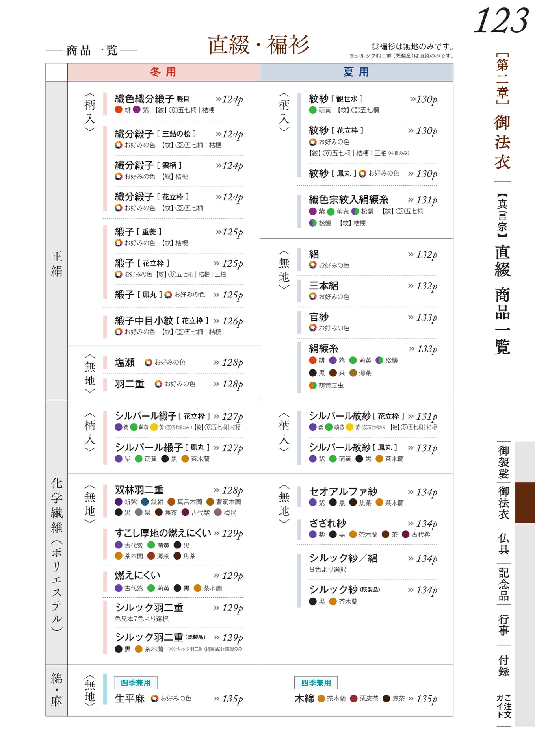535x756 pixels.
Task: Click the yellow 黄 swatch under シルパール緞子 花立枠
Action: pos(154,427)
